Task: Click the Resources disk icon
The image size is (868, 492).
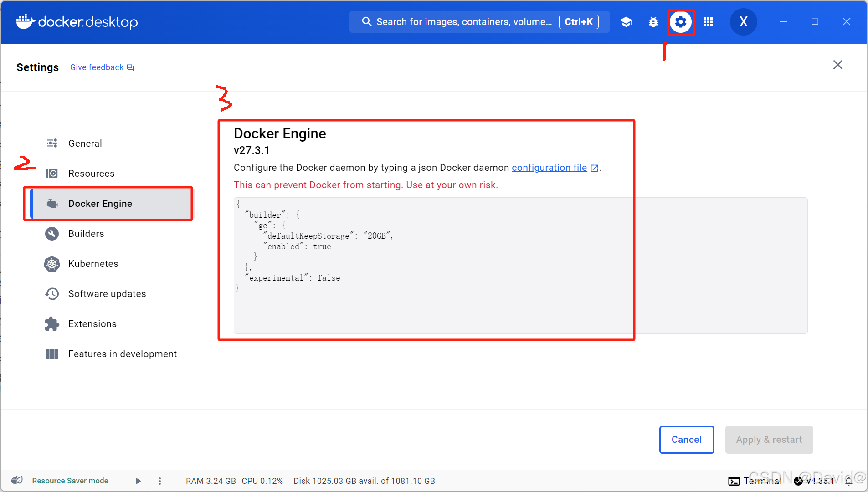Action: (x=52, y=174)
